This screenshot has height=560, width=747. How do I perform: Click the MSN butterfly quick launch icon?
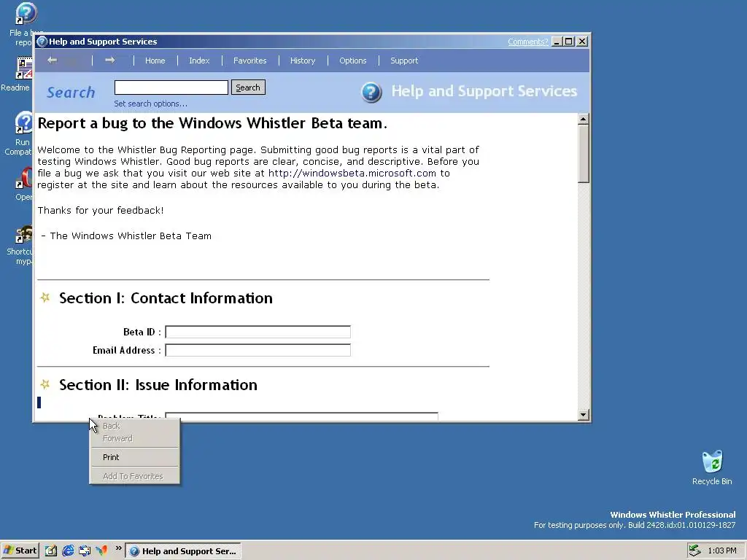101,551
